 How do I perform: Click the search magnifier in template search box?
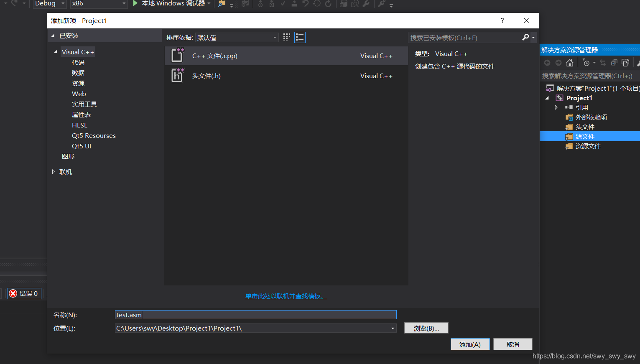(525, 38)
